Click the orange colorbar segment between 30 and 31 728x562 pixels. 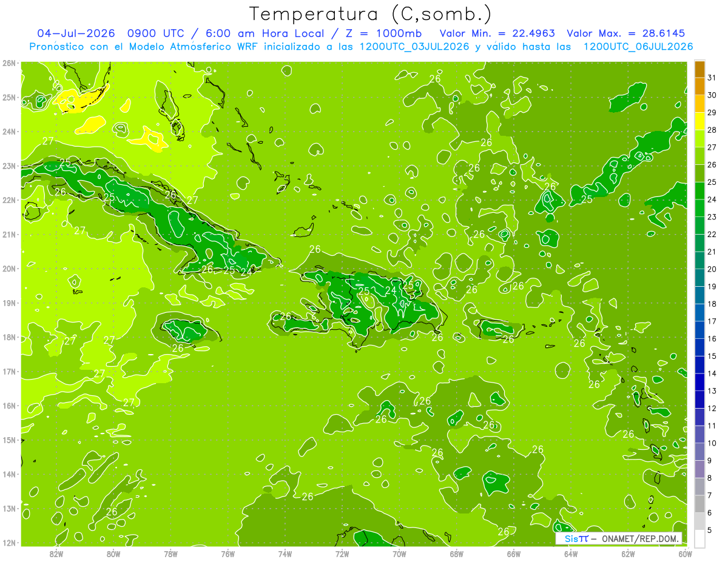(x=699, y=87)
